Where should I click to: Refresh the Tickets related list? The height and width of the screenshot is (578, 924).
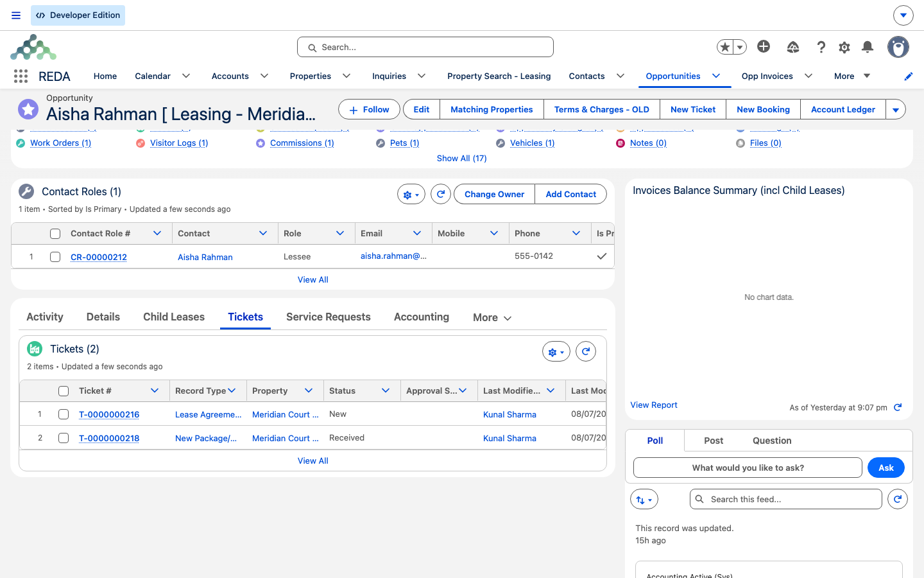coord(586,351)
